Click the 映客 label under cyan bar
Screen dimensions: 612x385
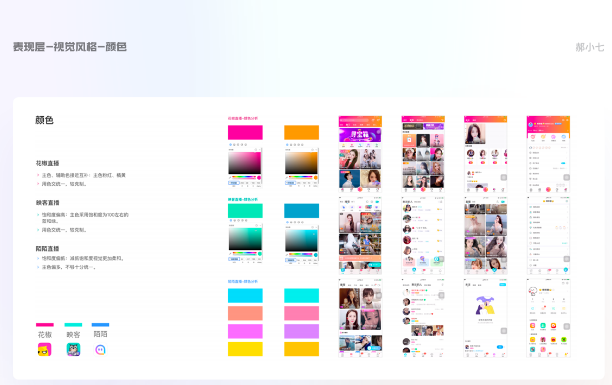(x=73, y=335)
